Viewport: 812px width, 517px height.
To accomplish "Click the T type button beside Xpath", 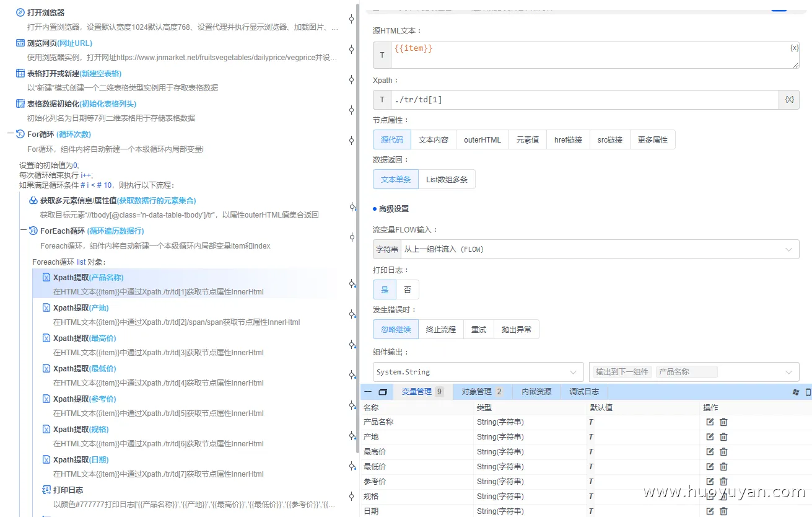I will tap(382, 100).
